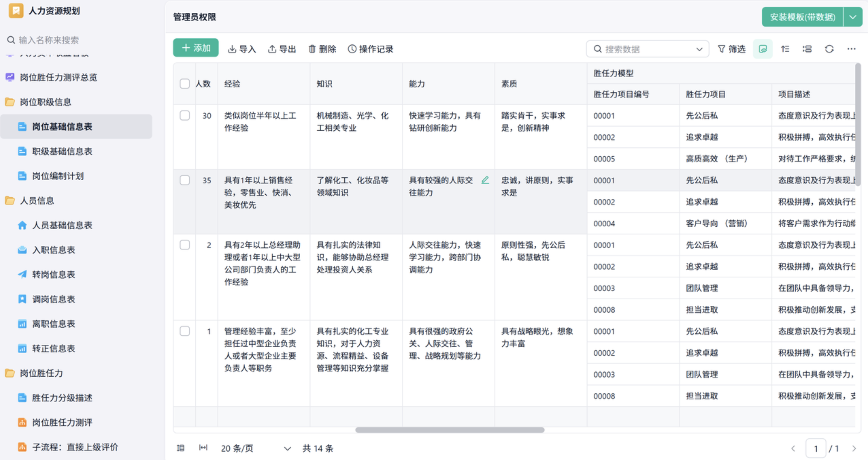Click the 职级基础信息表 form icon
This screenshot has height=460, width=868.
pos(22,151)
